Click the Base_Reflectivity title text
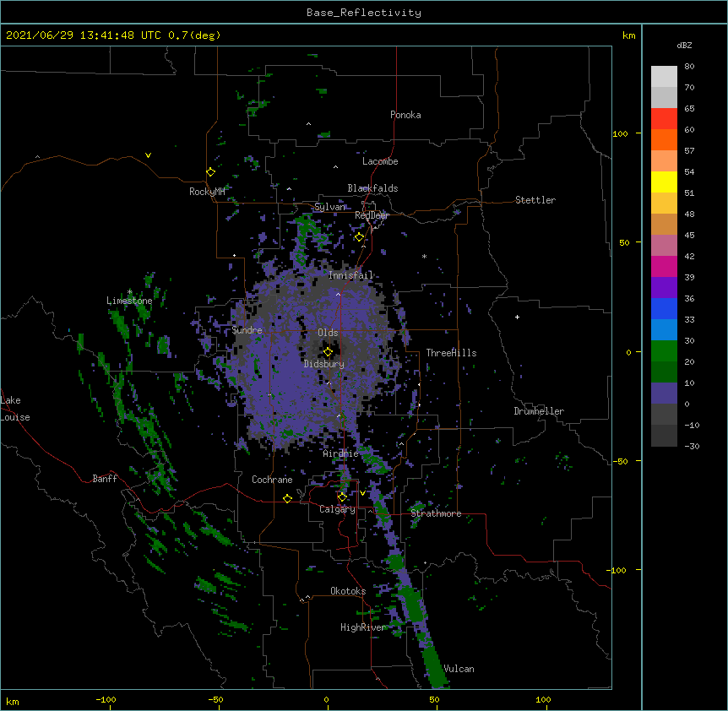 pos(364,13)
